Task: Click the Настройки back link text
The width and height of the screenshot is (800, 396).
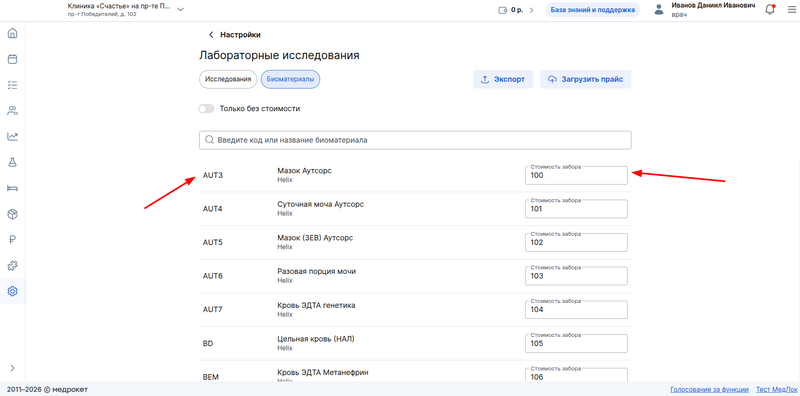Action: coord(240,35)
